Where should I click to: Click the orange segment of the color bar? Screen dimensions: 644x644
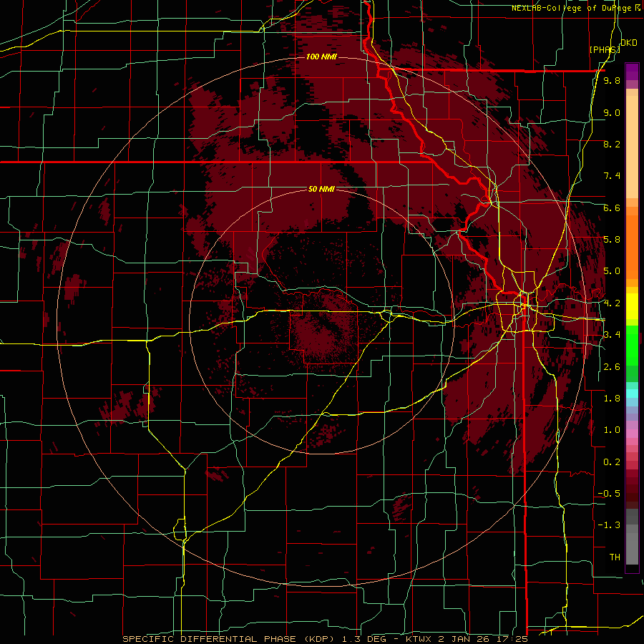point(632,246)
